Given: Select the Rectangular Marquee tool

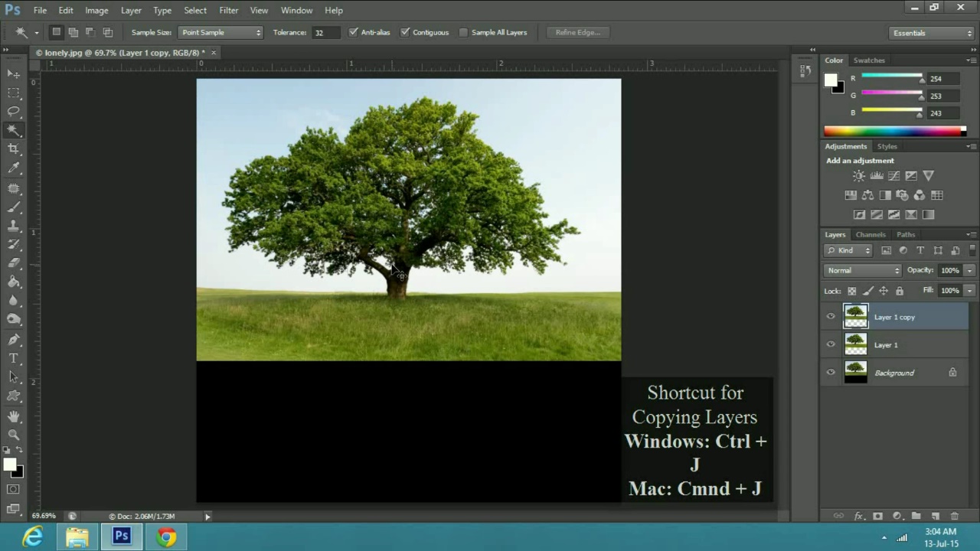Looking at the screenshot, I should coord(14,93).
